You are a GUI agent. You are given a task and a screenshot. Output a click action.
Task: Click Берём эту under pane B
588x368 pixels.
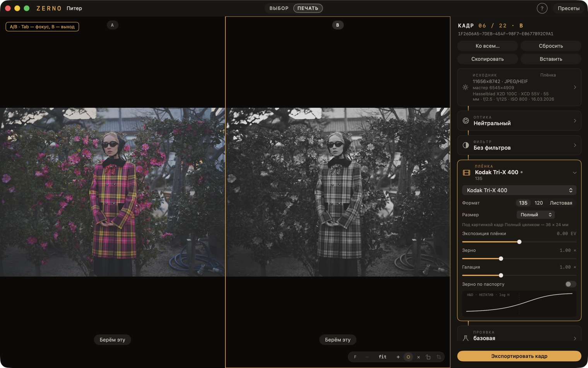[338, 340]
